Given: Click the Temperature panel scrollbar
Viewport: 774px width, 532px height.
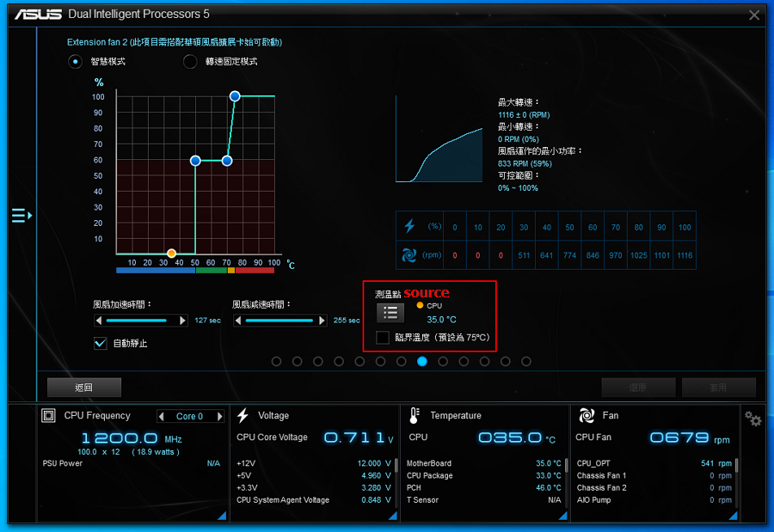Looking at the screenshot, I should click(x=566, y=465).
